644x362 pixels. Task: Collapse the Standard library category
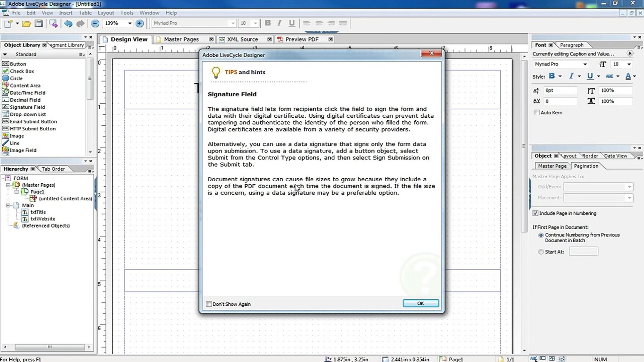click(x=5, y=54)
